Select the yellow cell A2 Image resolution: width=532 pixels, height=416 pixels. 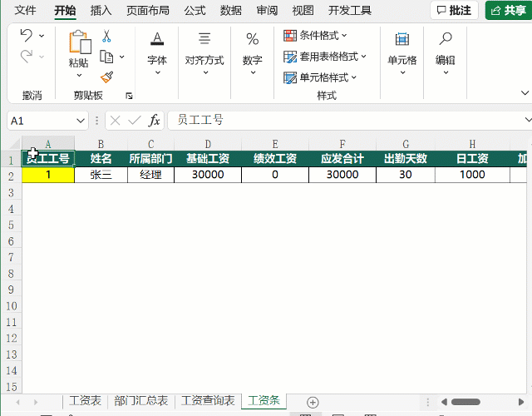[x=48, y=175]
